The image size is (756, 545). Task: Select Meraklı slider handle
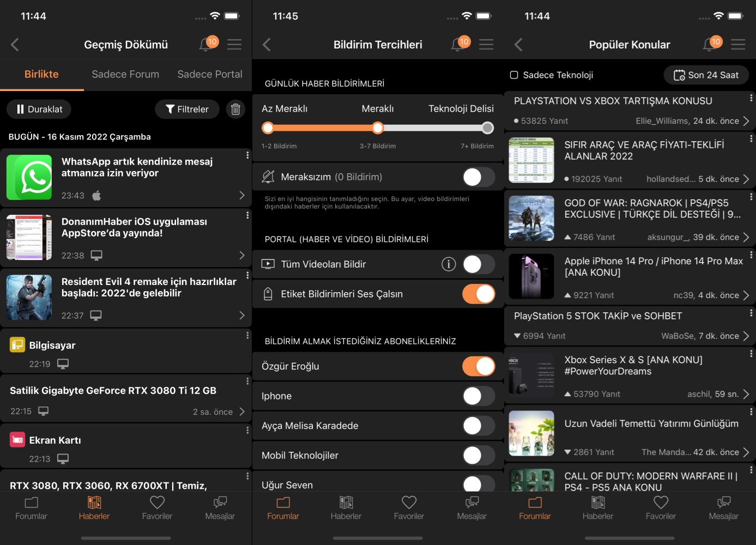pos(378,128)
